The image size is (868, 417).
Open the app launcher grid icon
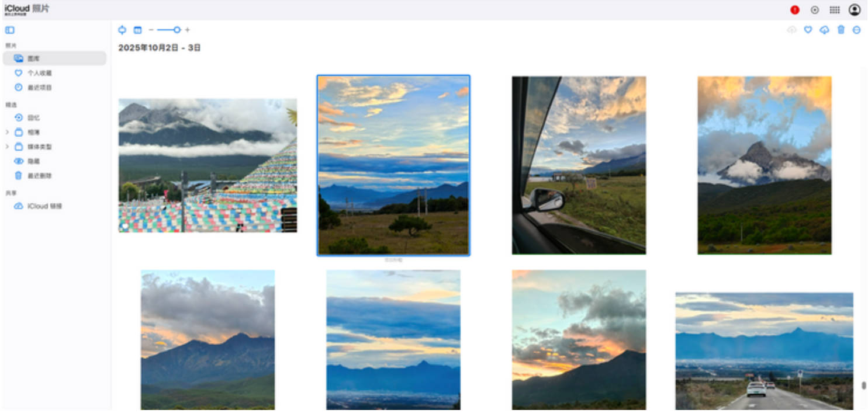coord(835,10)
